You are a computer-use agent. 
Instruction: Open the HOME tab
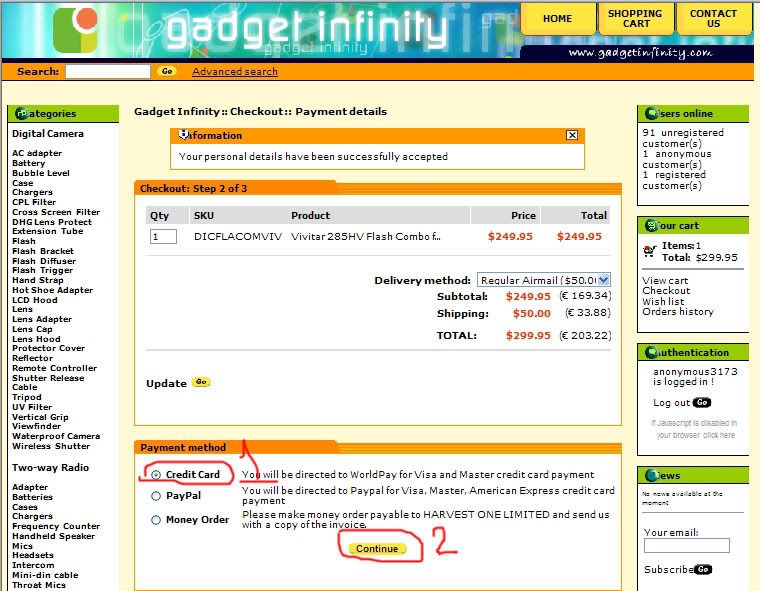[x=557, y=18]
